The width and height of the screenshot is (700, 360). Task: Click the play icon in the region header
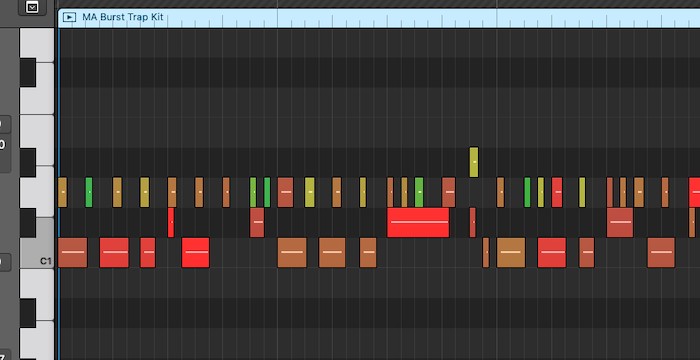[x=69, y=17]
